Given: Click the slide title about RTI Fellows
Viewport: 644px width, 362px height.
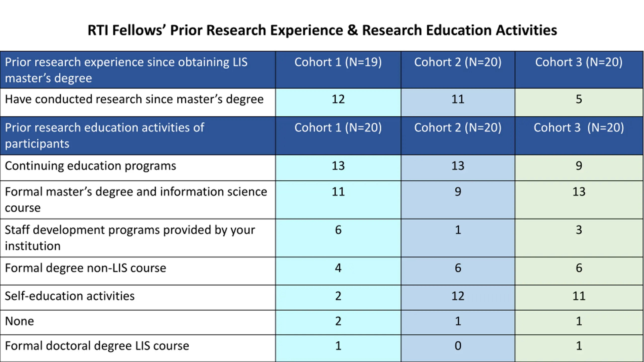Looking at the screenshot, I should pos(322,30).
